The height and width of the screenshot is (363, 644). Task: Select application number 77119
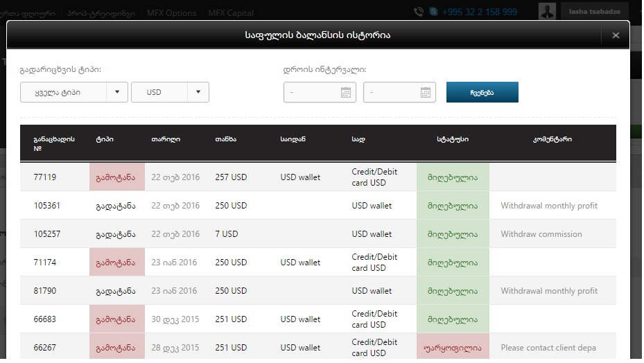[45, 177]
